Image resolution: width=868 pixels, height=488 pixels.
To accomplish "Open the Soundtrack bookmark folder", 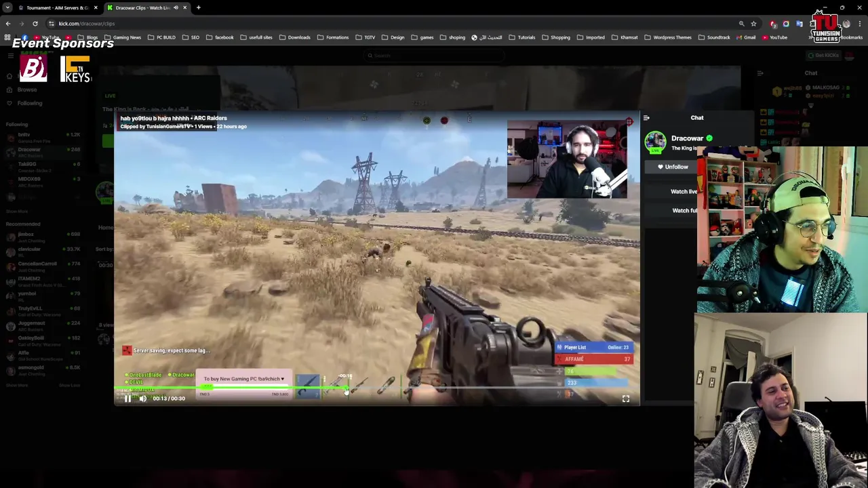I will tap(714, 37).
